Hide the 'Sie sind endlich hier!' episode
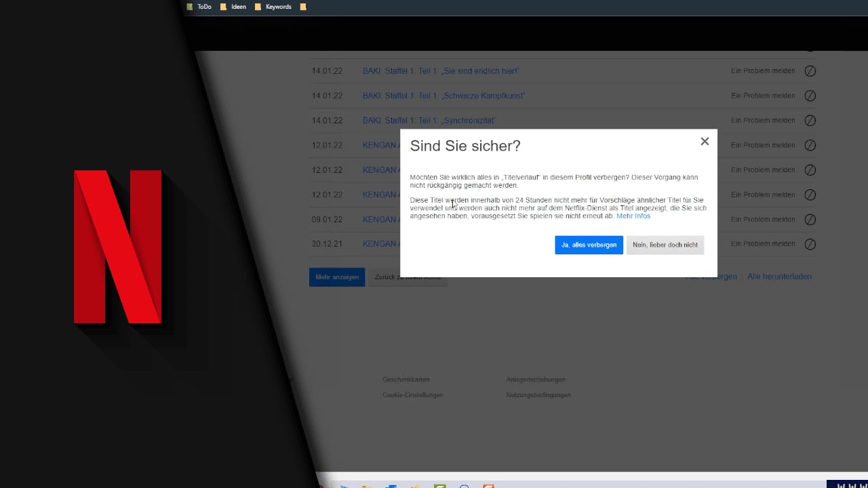Viewport: 868px width, 488px height. (x=810, y=71)
